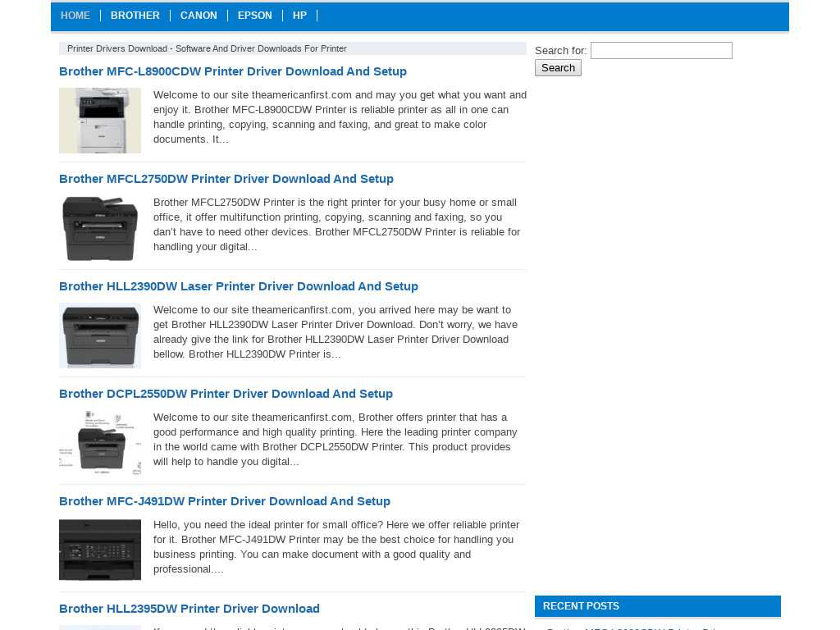
Task: Click the Brother MFCL2750DW printer thumbnail
Action: 99,228
